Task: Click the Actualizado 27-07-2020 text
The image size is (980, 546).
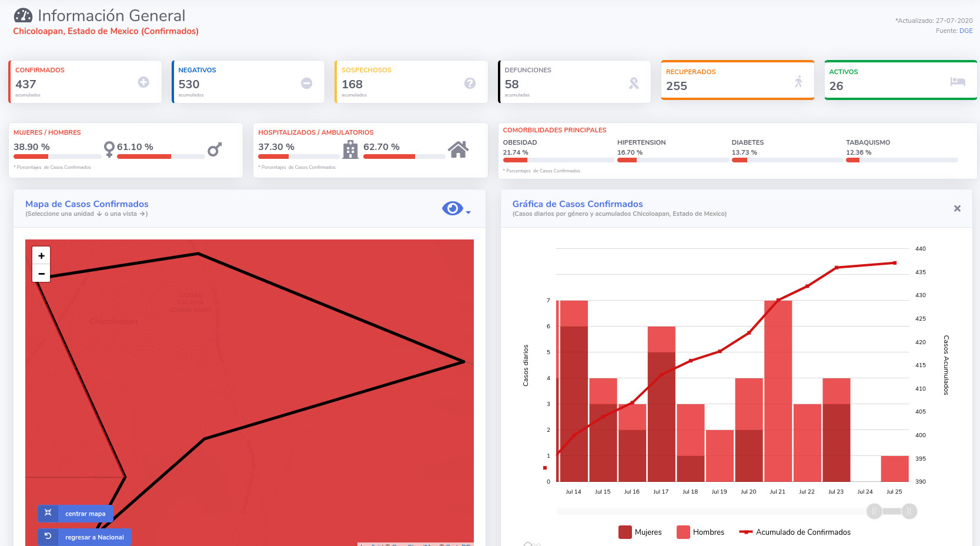Action: (934, 21)
